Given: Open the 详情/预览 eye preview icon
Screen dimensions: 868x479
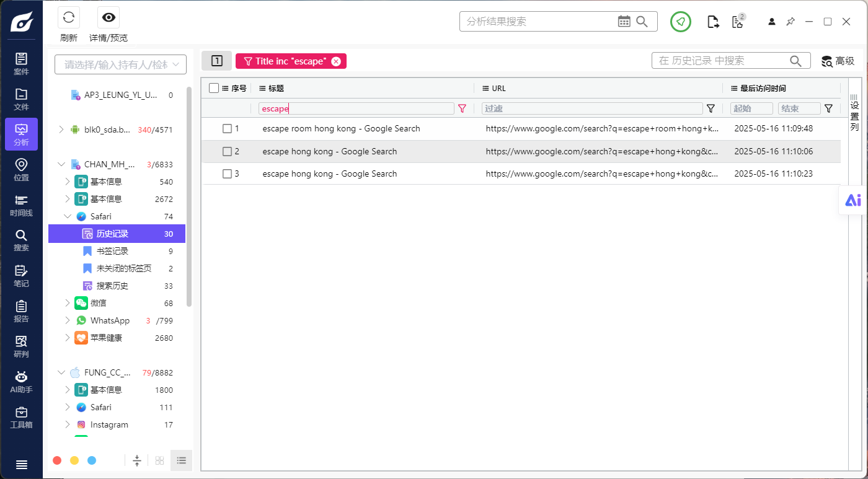Looking at the screenshot, I should tap(108, 17).
